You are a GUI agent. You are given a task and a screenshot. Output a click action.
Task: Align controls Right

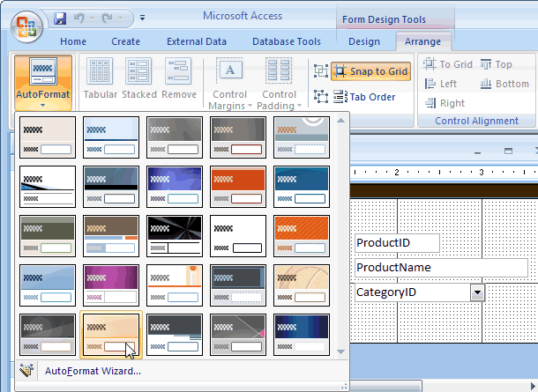pos(445,103)
